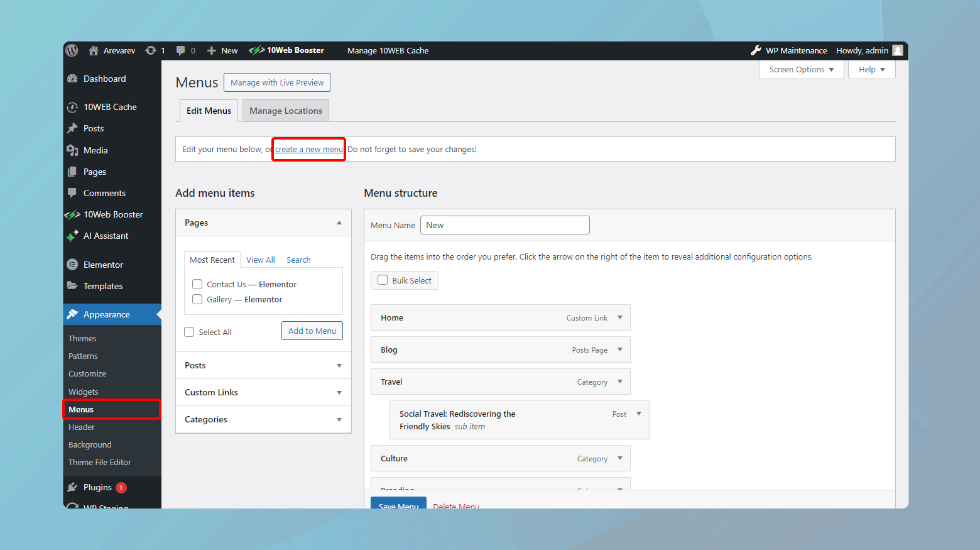Open the AI Assistant sidebar item
Image resolution: width=980 pixels, height=550 pixels.
coord(106,236)
